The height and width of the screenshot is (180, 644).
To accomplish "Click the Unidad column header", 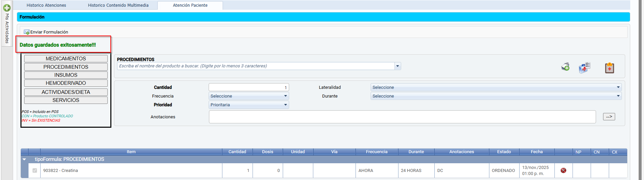I will [298, 152].
